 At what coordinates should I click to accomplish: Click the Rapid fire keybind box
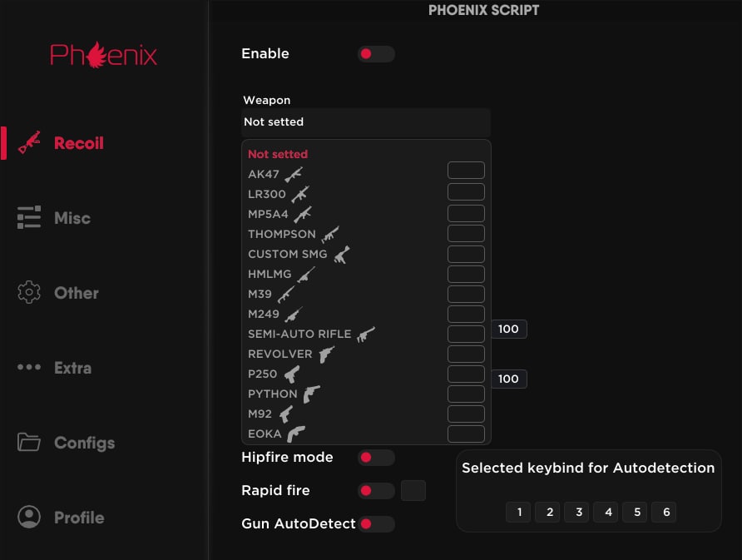point(413,490)
